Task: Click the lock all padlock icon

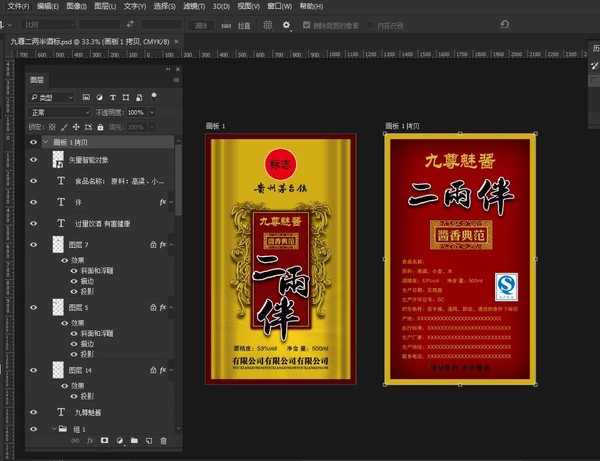Action: coord(100,127)
